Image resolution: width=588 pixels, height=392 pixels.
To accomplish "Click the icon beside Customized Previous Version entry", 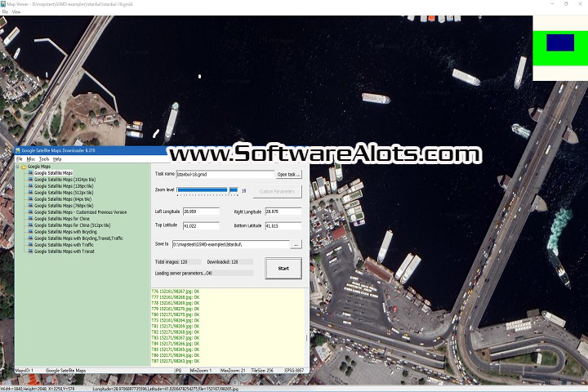I will coord(31,212).
